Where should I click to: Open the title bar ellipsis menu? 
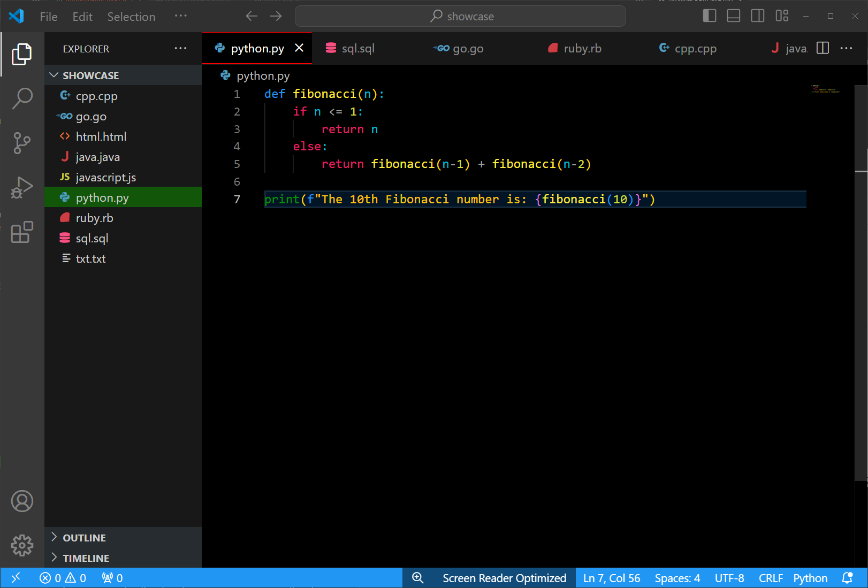[x=181, y=16]
